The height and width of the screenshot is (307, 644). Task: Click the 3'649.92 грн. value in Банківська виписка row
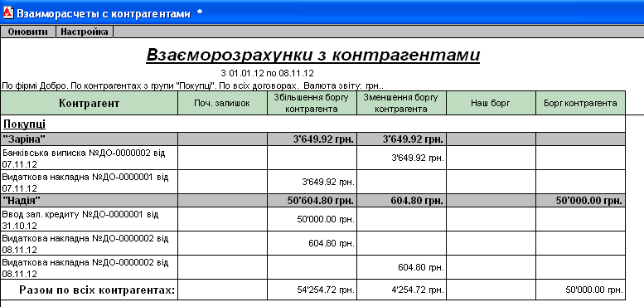coord(418,158)
